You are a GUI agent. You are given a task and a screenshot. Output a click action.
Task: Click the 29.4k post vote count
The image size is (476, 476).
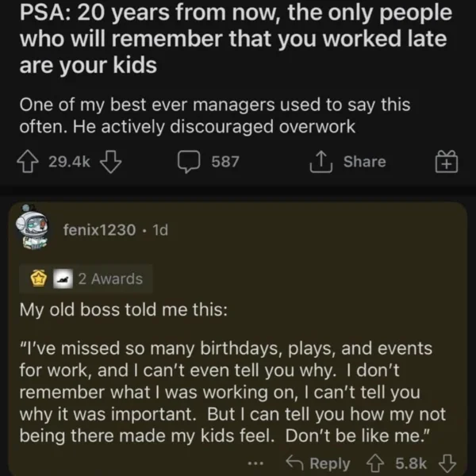coord(70,162)
